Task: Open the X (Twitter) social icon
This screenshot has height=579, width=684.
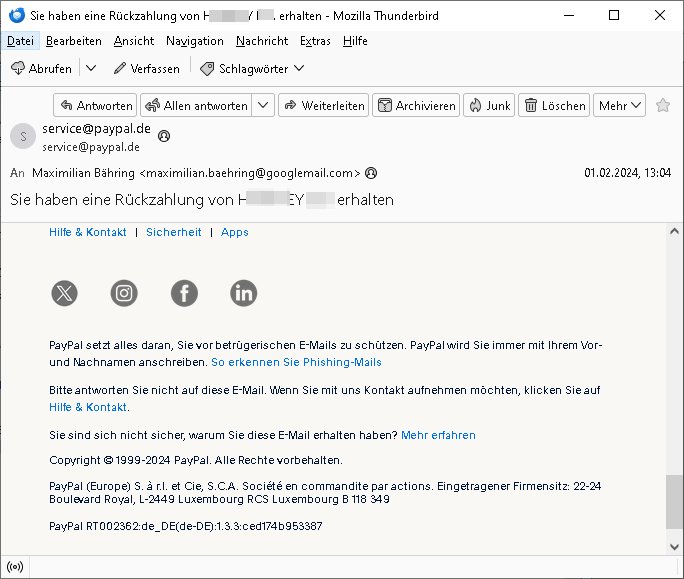Action: pyautogui.click(x=65, y=293)
